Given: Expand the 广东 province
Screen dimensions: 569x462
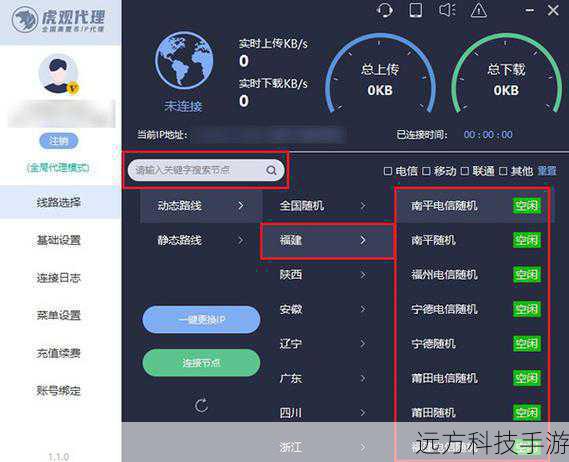Looking at the screenshot, I should click(x=327, y=378).
